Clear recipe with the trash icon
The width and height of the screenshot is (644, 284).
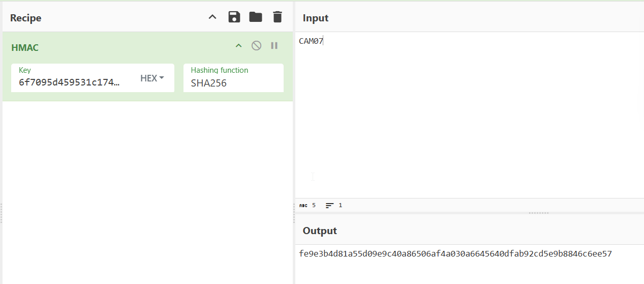pos(277,17)
